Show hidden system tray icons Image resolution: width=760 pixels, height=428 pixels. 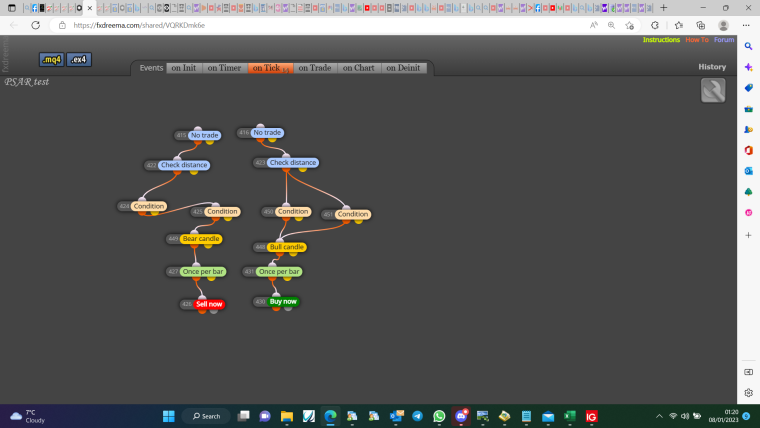click(659, 416)
